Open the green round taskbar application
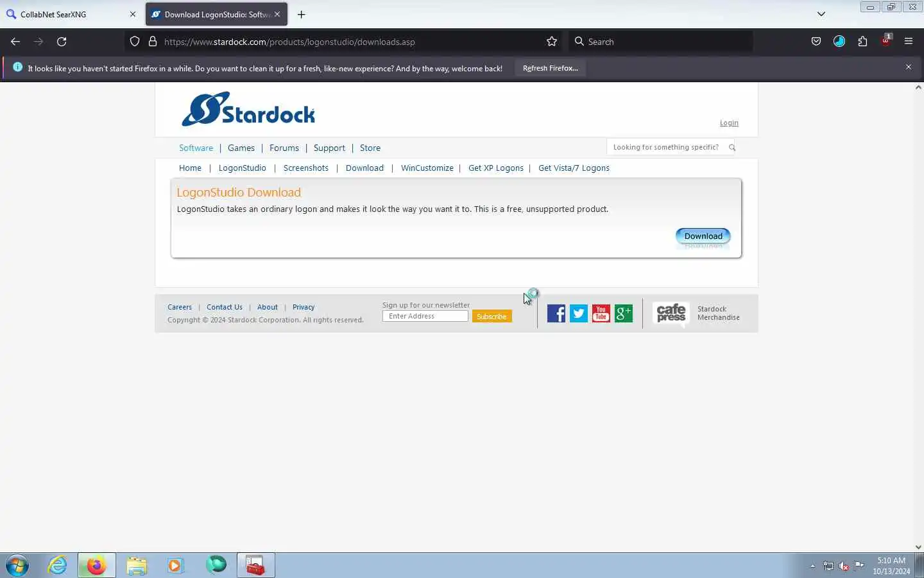Viewport: 924px width, 578px height. click(216, 565)
